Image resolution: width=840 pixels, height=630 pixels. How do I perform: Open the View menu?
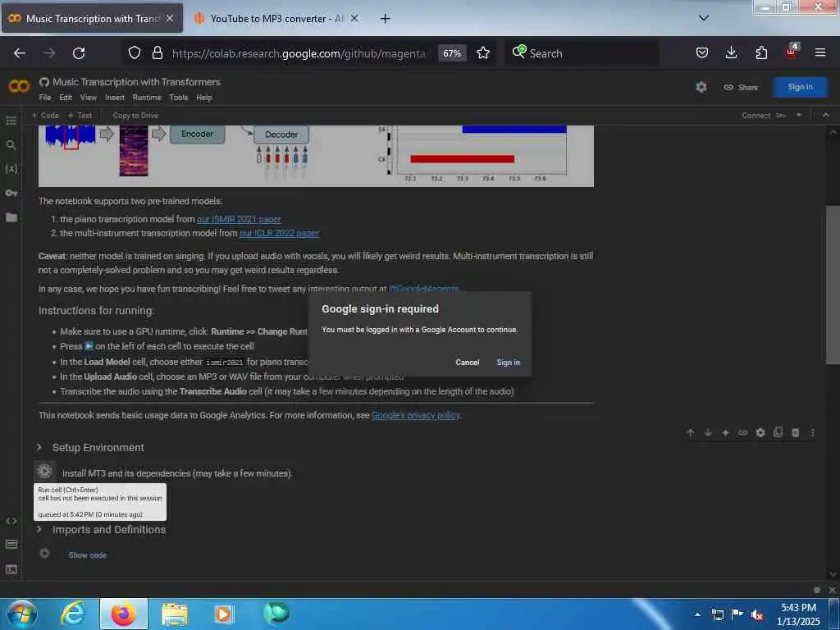coord(89,98)
